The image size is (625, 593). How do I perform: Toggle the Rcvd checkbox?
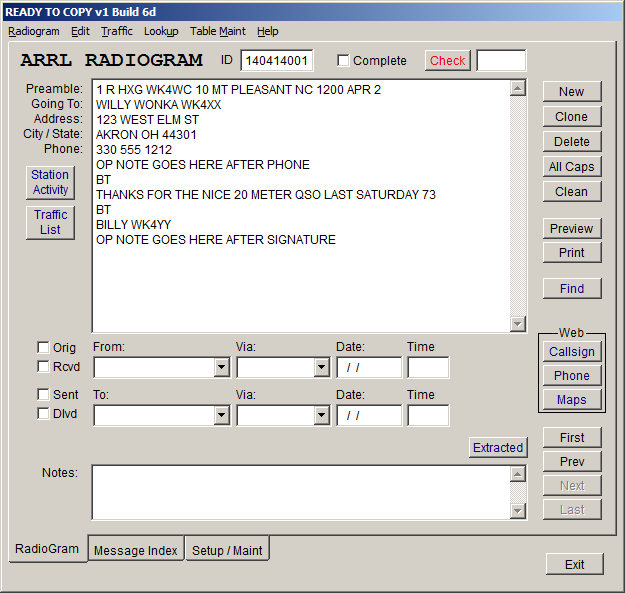click(43, 366)
